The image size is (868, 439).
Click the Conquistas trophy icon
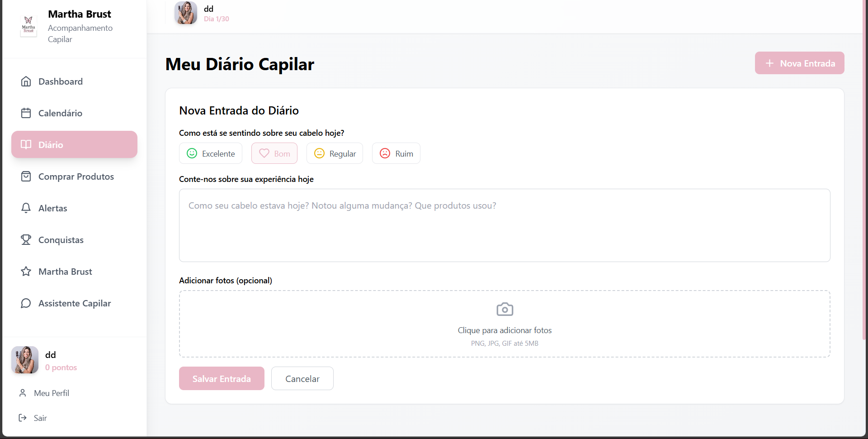pos(26,240)
